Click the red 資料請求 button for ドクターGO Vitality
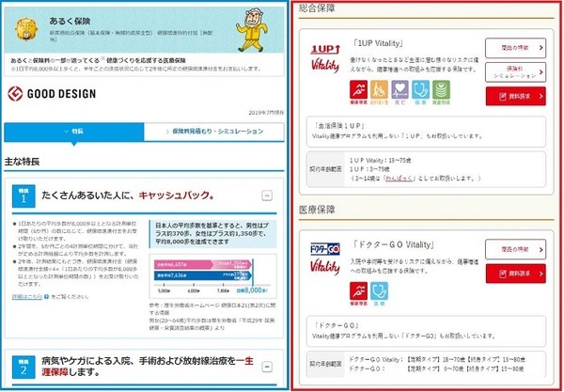Image resolution: width=564 pixels, height=392 pixels. tap(515, 274)
